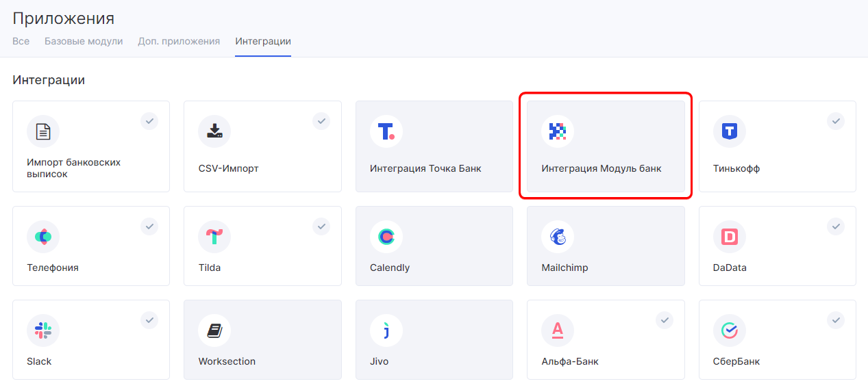
Task: Open the CSV-Импорт download icon
Action: coord(214,131)
